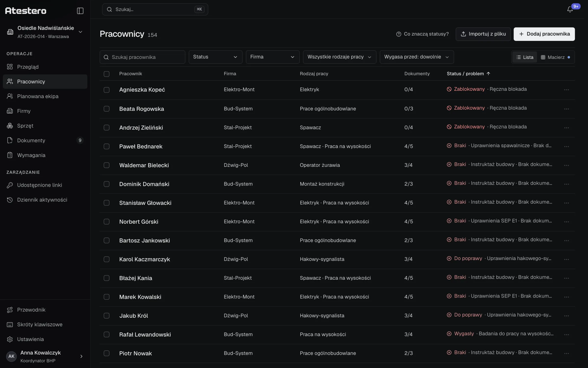Click the Przewodnik route icon
The width and height of the screenshot is (588, 368).
pyautogui.click(x=10, y=310)
